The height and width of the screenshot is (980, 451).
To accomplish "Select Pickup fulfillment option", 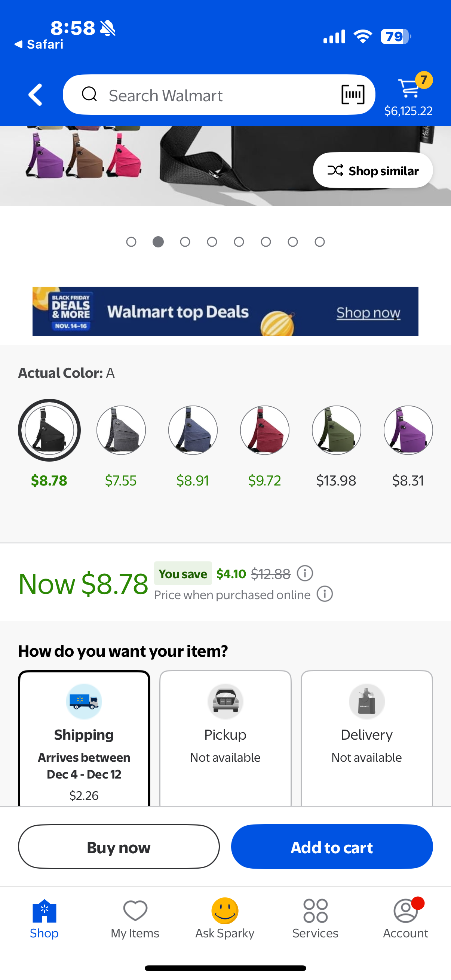I will 225,738.
